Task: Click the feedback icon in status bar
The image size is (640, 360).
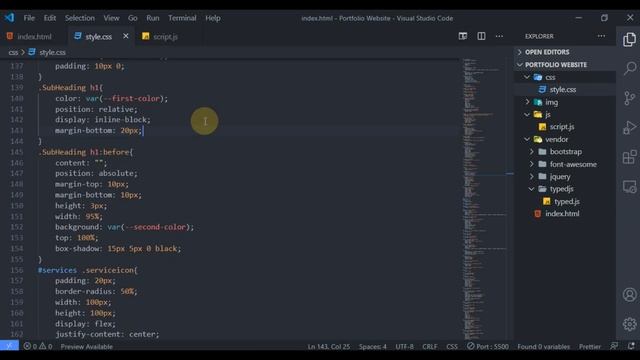Action: (x=614, y=346)
